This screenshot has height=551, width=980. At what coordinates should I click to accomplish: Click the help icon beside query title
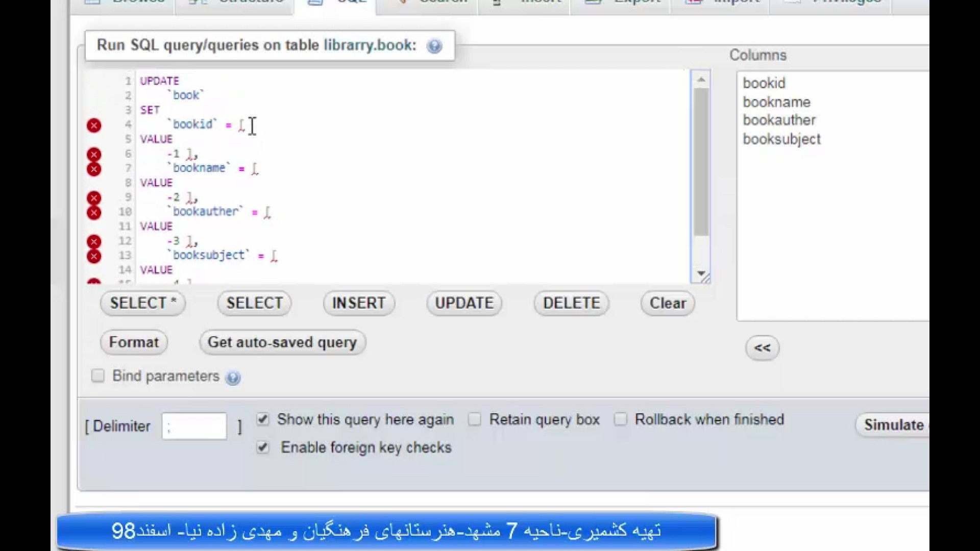click(x=434, y=46)
